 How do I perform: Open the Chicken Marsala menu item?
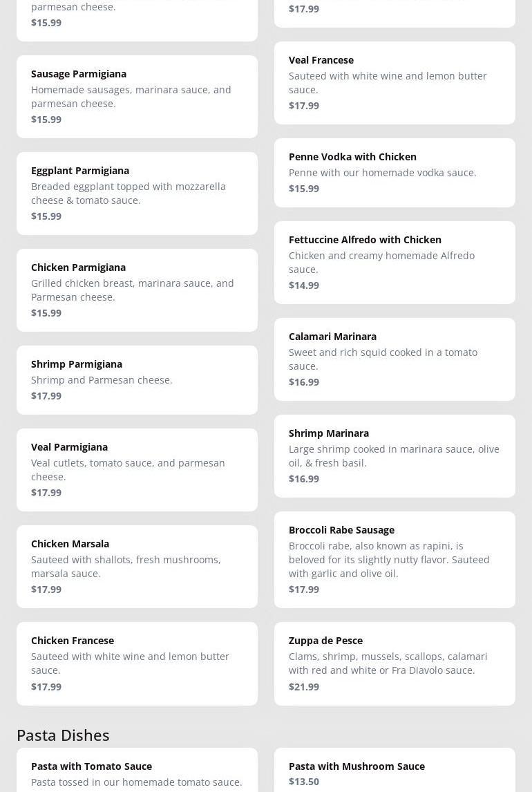[x=137, y=566]
